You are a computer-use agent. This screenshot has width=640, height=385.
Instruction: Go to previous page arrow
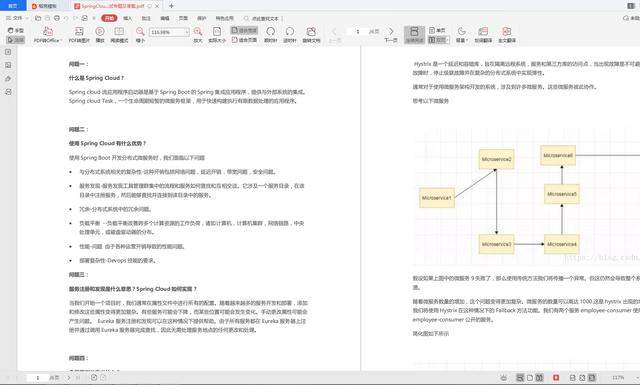pyautogui.click(x=334, y=35)
